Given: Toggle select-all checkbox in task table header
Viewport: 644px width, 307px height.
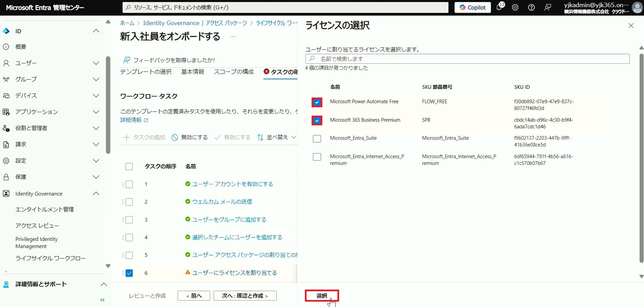Looking at the screenshot, I should click(129, 167).
